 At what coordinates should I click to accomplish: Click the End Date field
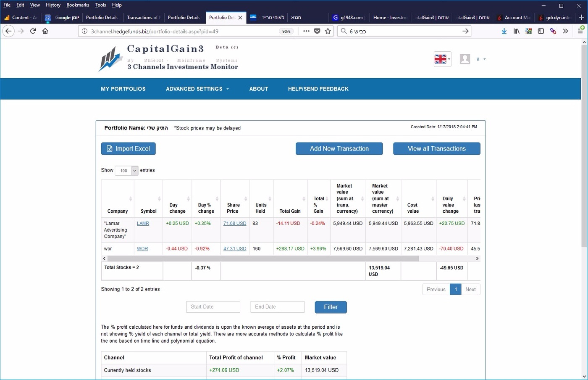click(x=278, y=307)
